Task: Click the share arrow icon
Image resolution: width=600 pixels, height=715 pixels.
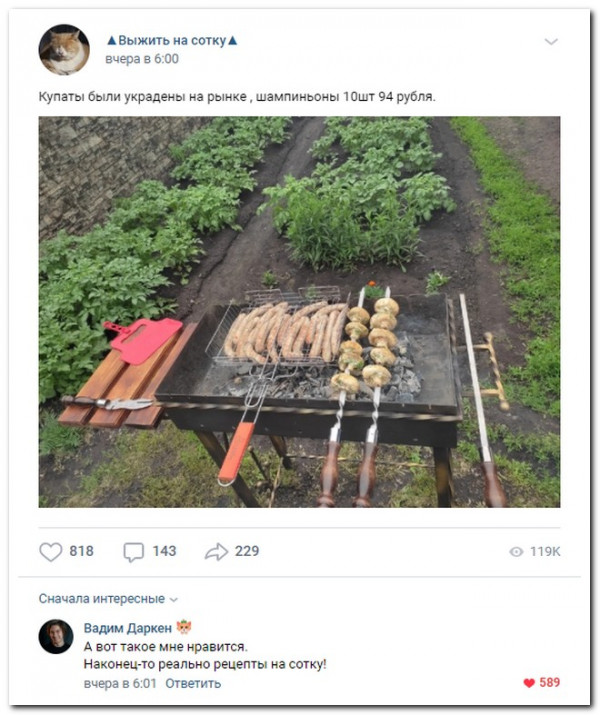Action: (x=216, y=551)
